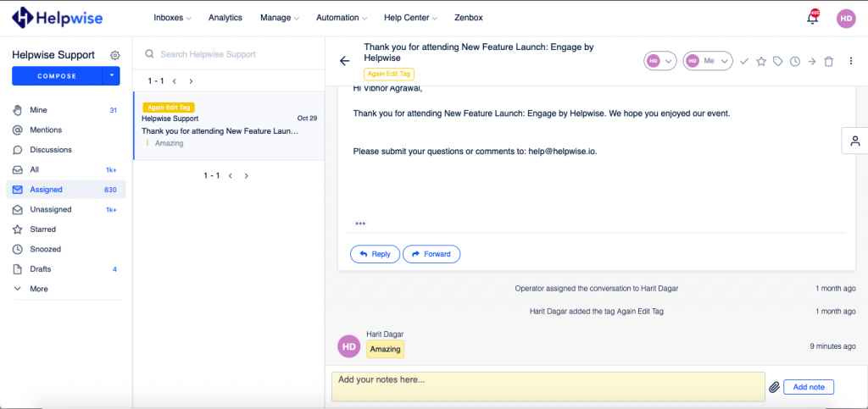The height and width of the screenshot is (409, 868).
Task: Open the three-dot more options menu
Action: coord(851,61)
